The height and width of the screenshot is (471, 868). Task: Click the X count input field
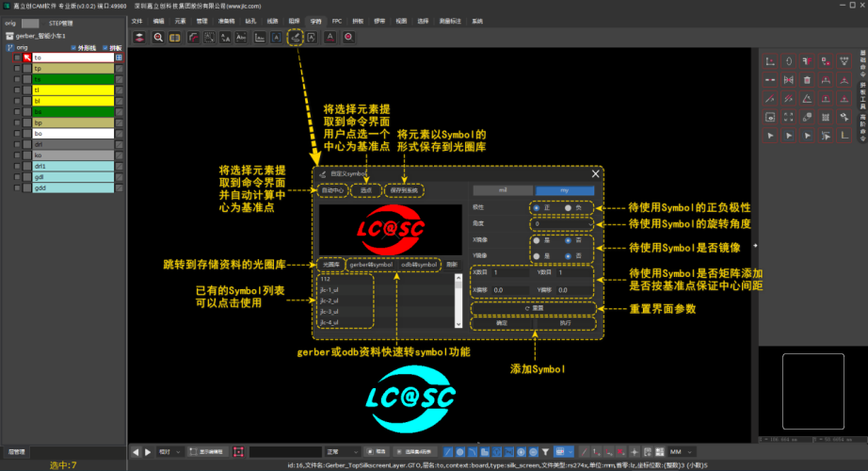[x=511, y=272]
